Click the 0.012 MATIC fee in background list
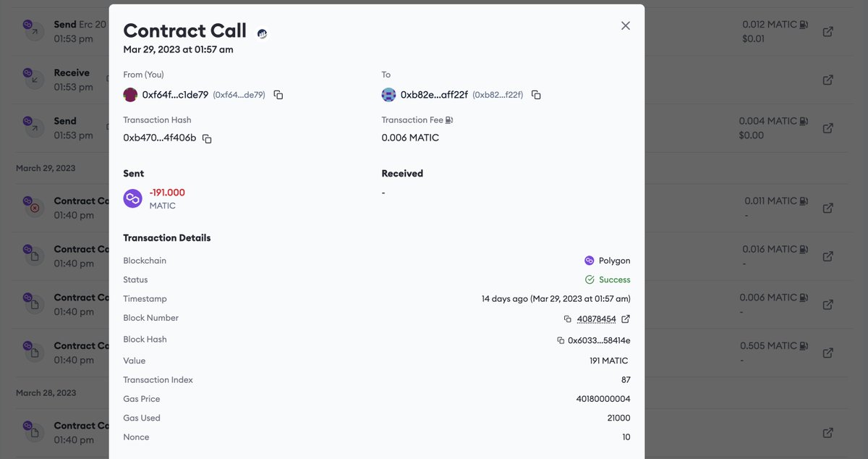 pyautogui.click(x=770, y=25)
